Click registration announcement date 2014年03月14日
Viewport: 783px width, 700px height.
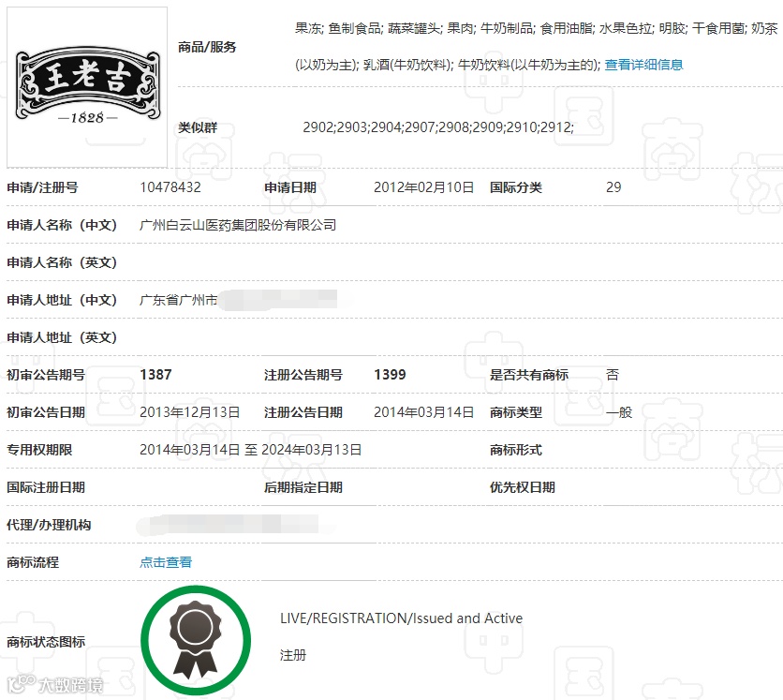coord(423,412)
